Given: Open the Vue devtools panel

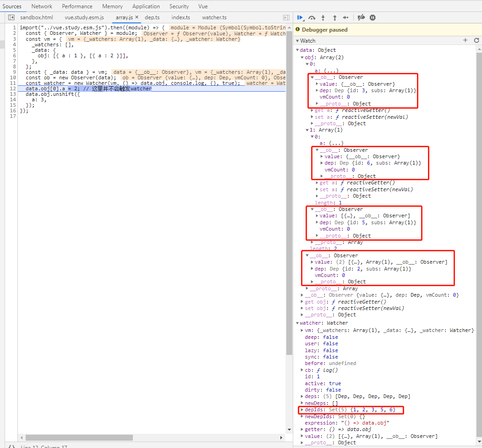Looking at the screenshot, I should tap(203, 6).
